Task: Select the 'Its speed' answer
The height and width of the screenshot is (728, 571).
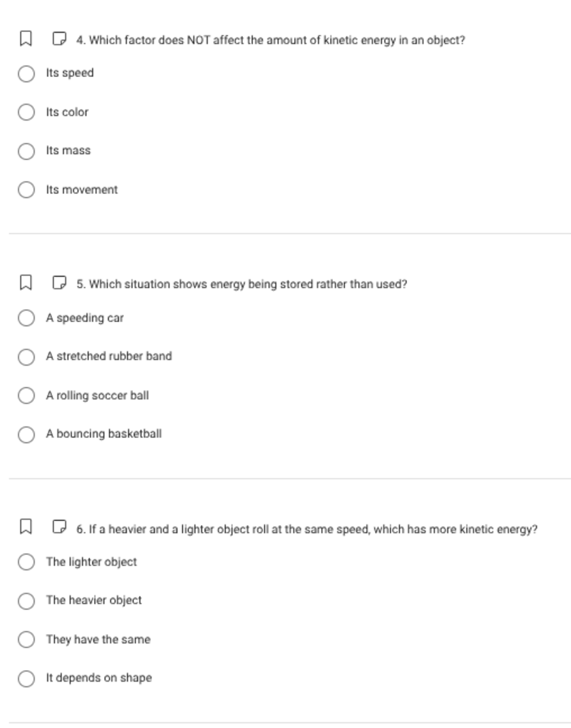Action: (x=27, y=74)
